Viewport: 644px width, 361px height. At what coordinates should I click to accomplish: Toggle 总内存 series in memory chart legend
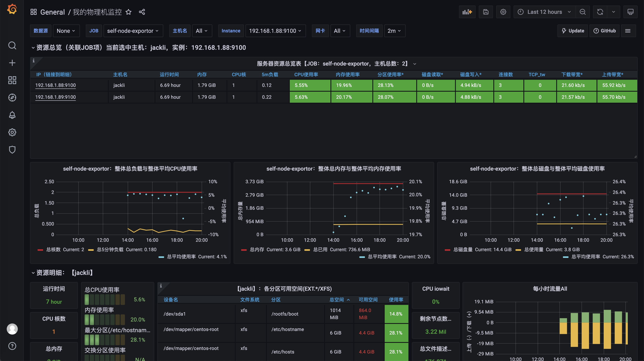point(257,250)
